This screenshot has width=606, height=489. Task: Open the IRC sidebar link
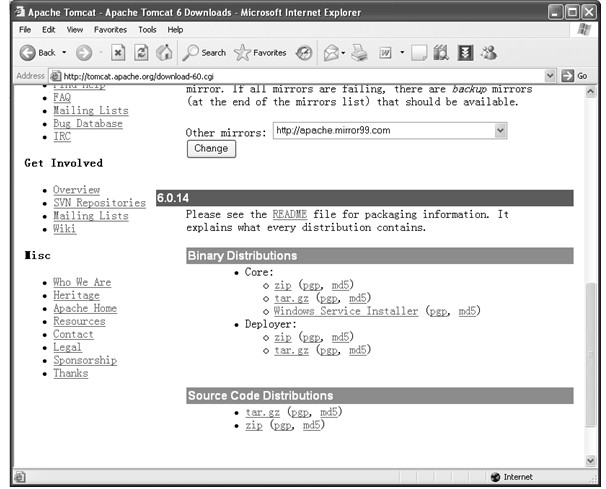[62, 136]
